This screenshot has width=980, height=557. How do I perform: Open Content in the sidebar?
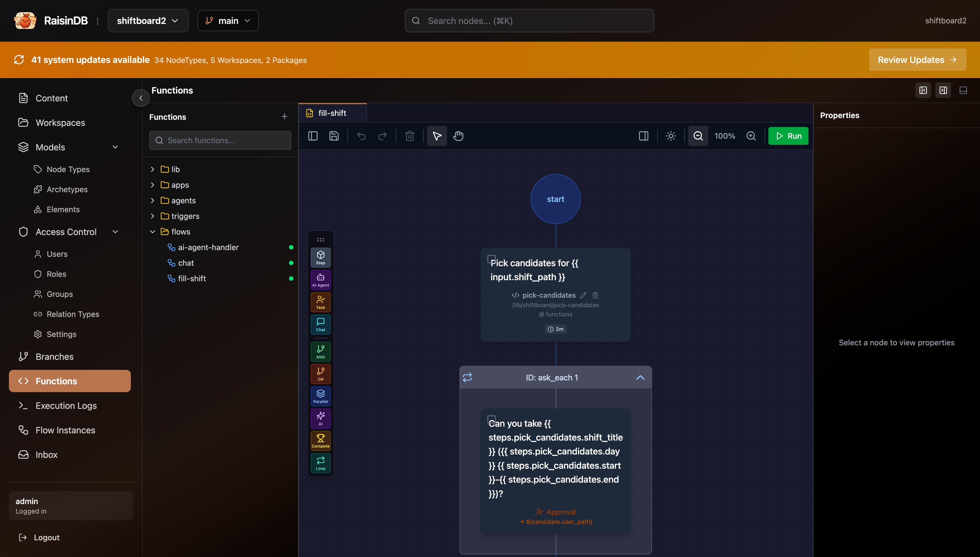(70, 98)
